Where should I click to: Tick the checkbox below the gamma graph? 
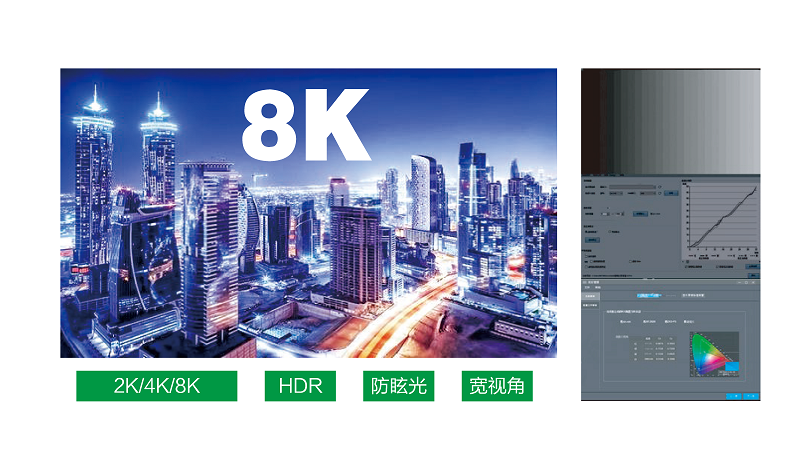687,267
